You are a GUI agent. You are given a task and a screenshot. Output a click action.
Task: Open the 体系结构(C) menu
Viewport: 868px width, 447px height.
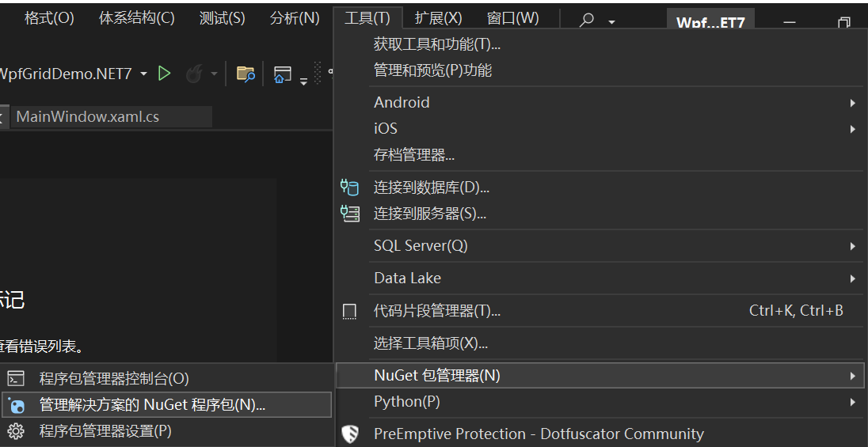tap(137, 18)
